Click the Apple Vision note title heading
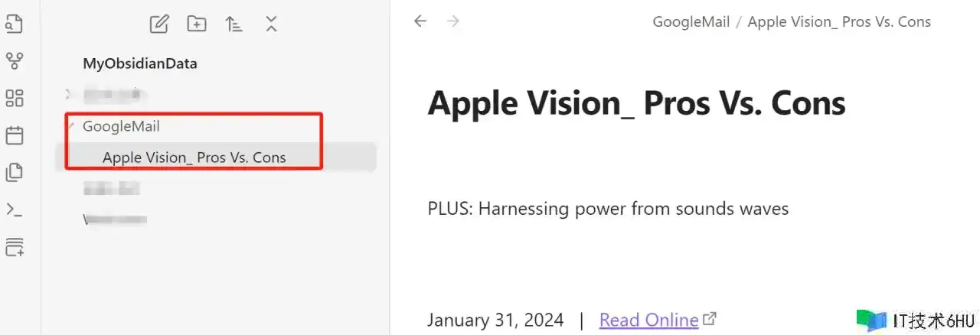980x335 pixels. coord(636,102)
